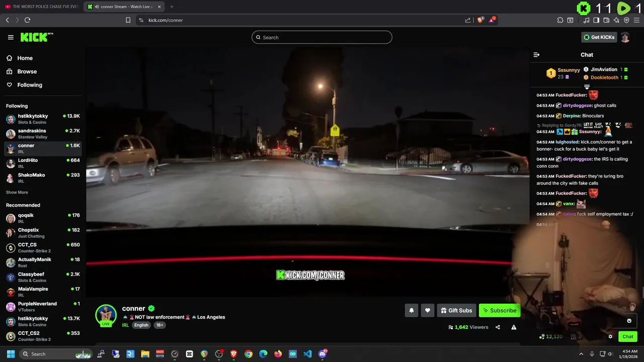Open Brave wallet icon
This screenshot has height=362, width=644.
[x=606, y=20]
